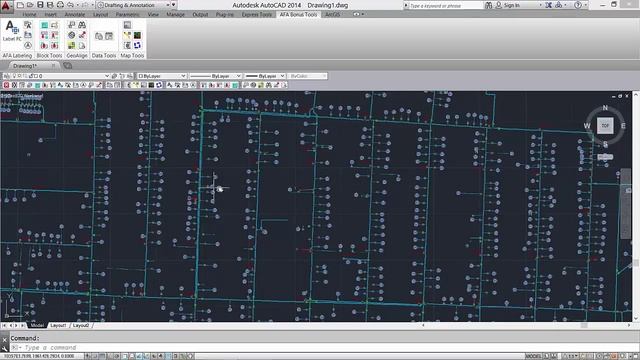Screen dimensions: 640x360
Task: Click the TOP face of the ViewCube
Action: (605, 125)
